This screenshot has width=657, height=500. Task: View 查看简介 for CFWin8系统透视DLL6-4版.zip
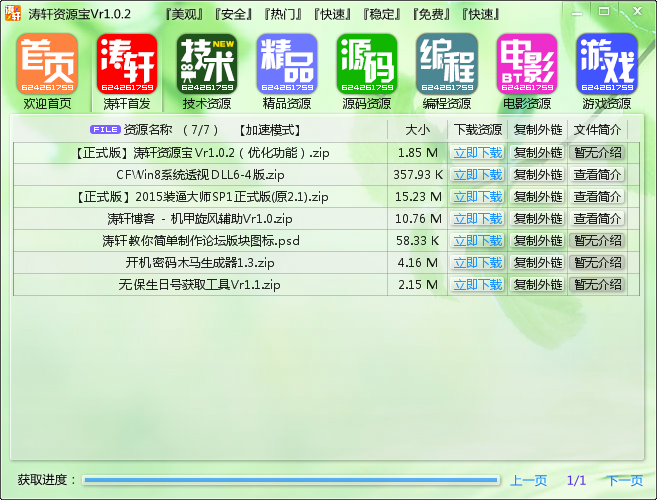click(598, 174)
